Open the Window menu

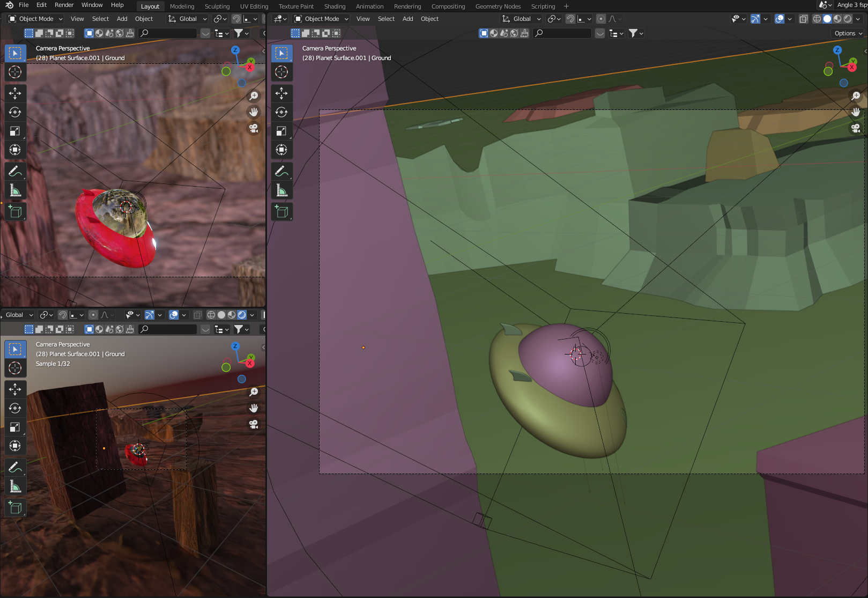(x=92, y=5)
